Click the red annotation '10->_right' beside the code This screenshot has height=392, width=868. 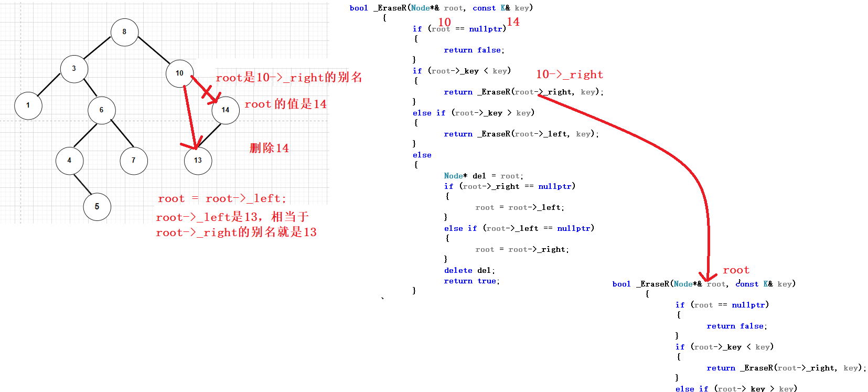(570, 75)
